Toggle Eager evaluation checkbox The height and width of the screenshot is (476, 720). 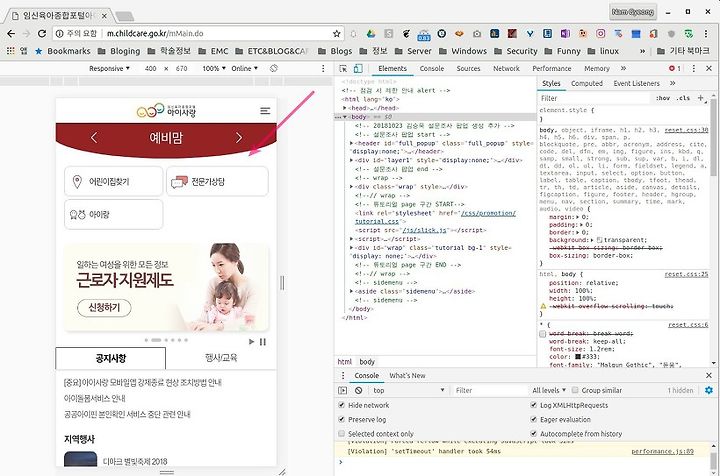[x=533, y=419]
